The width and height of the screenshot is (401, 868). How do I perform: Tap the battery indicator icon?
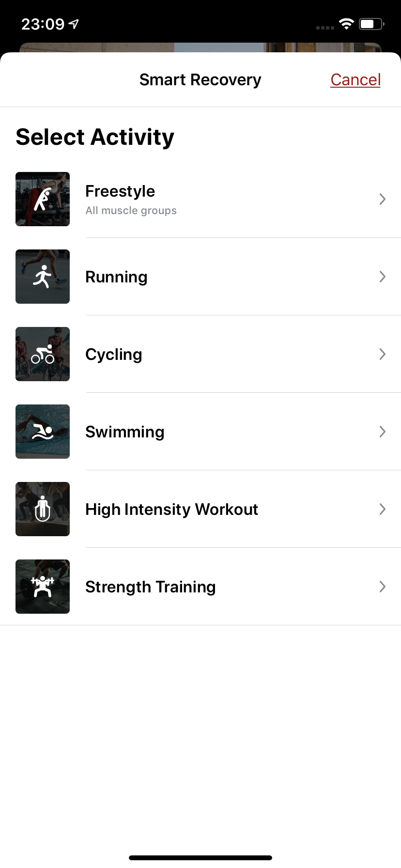pos(371,24)
